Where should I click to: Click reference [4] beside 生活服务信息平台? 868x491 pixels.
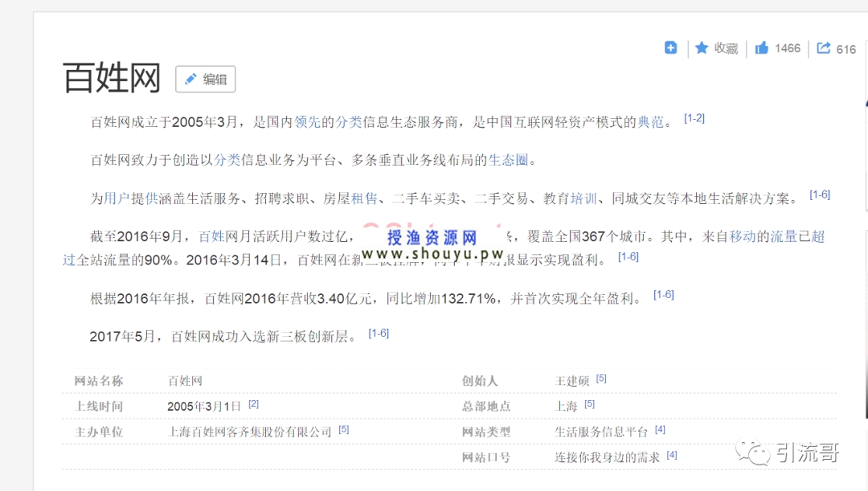pyautogui.click(x=660, y=430)
